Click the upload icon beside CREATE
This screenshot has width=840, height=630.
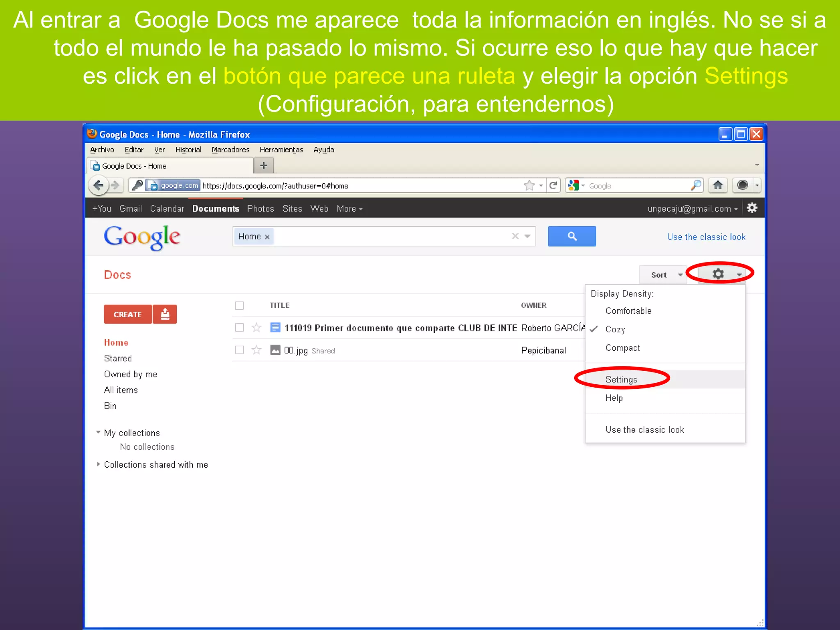pyautogui.click(x=165, y=314)
